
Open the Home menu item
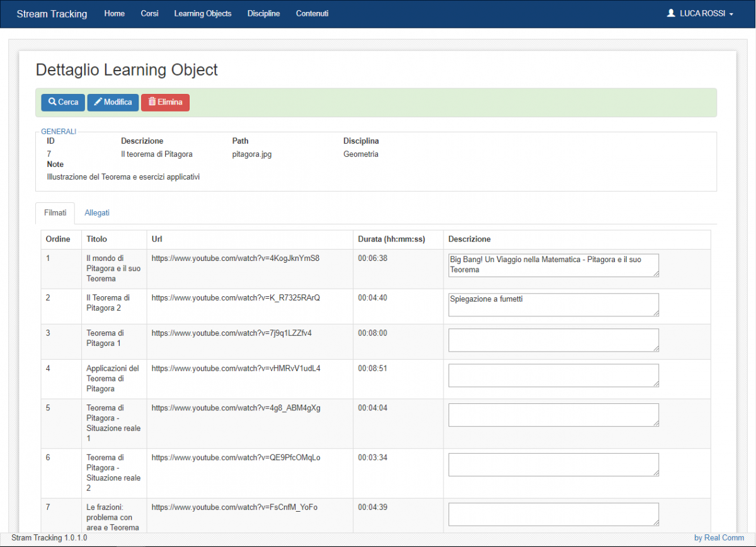tap(114, 14)
